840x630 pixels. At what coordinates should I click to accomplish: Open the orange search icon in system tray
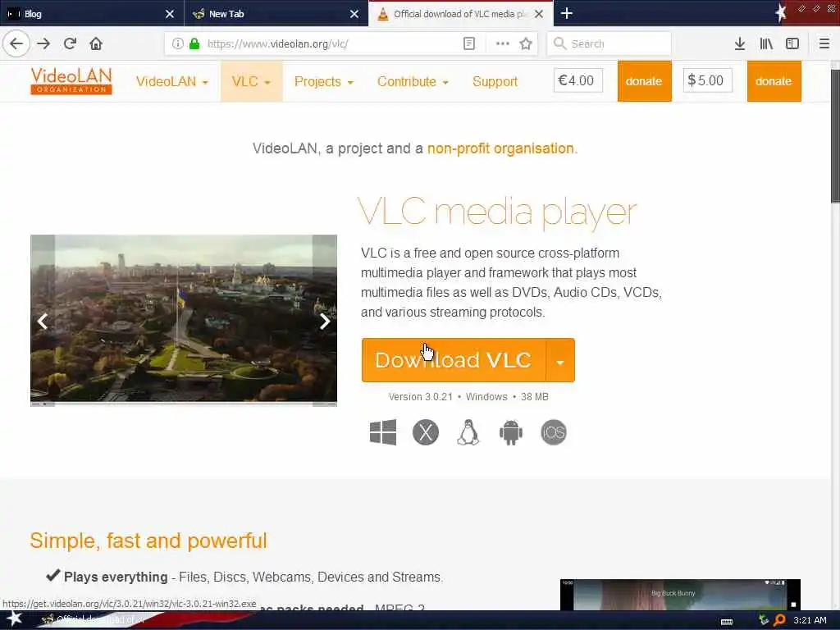[x=779, y=620]
